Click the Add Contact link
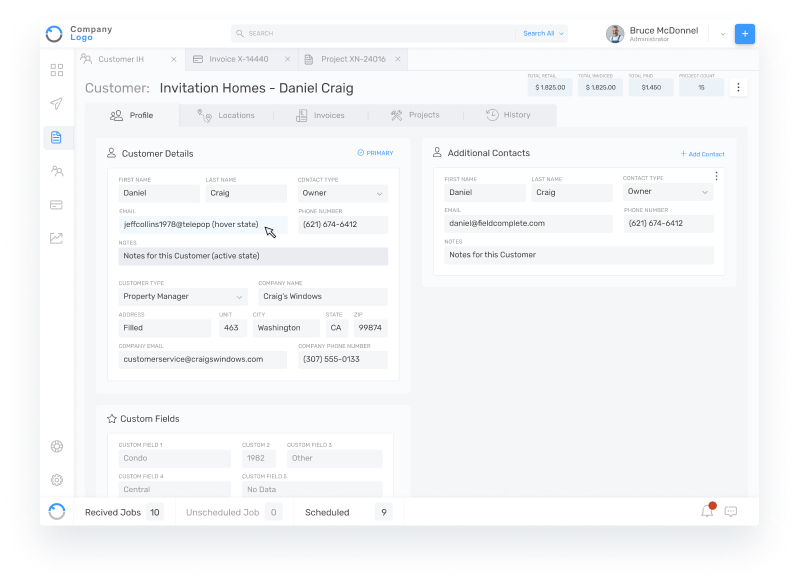 tap(703, 154)
